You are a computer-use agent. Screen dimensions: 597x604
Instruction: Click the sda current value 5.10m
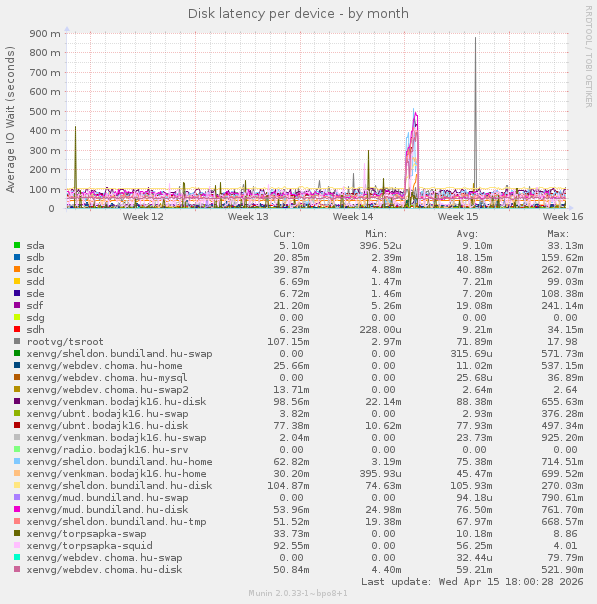[x=294, y=246]
